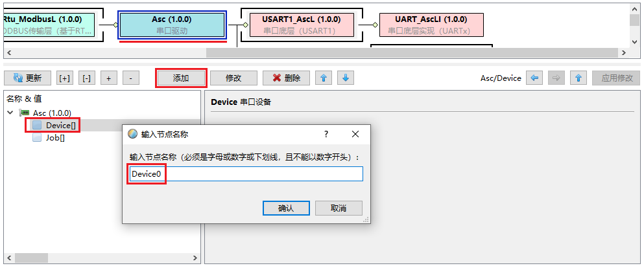Viewport: 644px width, 268px height.
Task: Click the [+] expand all button
Action: click(x=65, y=78)
